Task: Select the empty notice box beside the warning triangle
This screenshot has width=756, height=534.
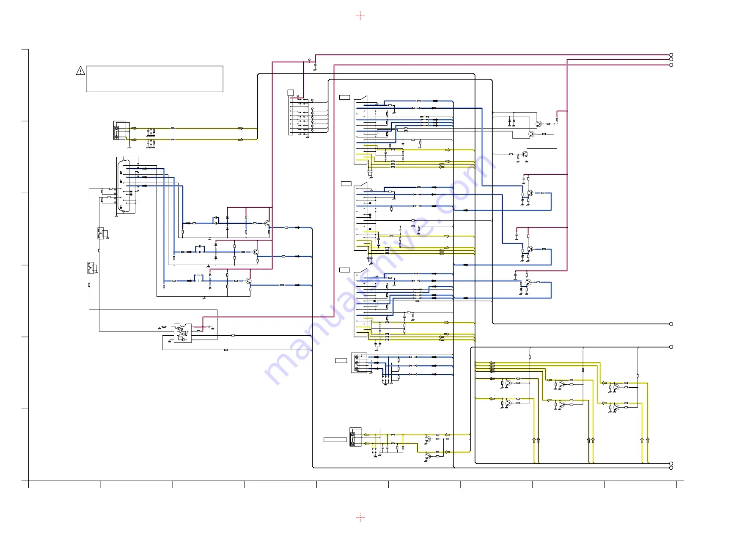Action: tap(154, 79)
